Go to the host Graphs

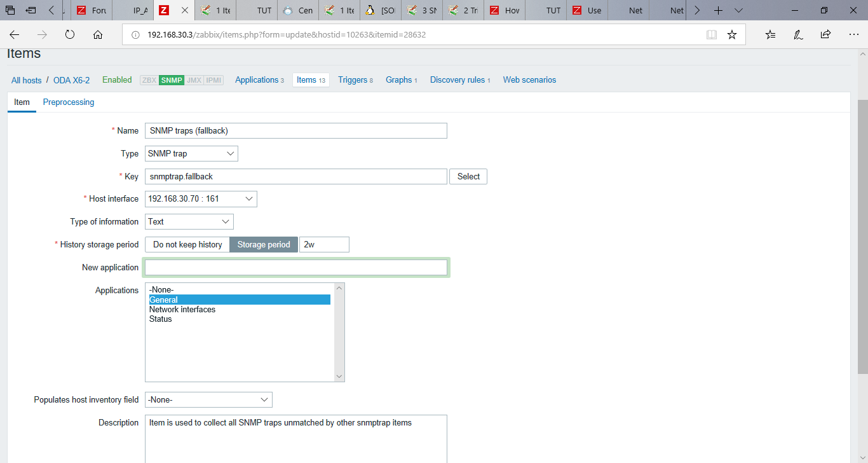coord(402,80)
